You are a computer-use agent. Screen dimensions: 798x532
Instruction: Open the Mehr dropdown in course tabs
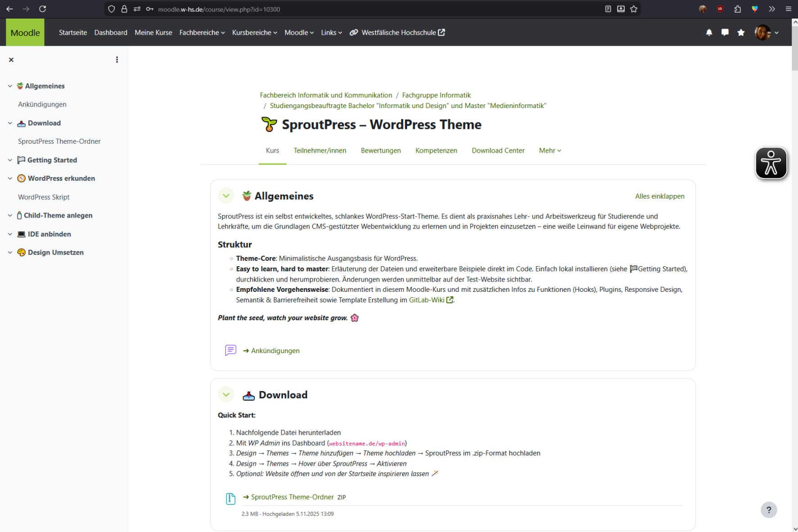click(549, 150)
